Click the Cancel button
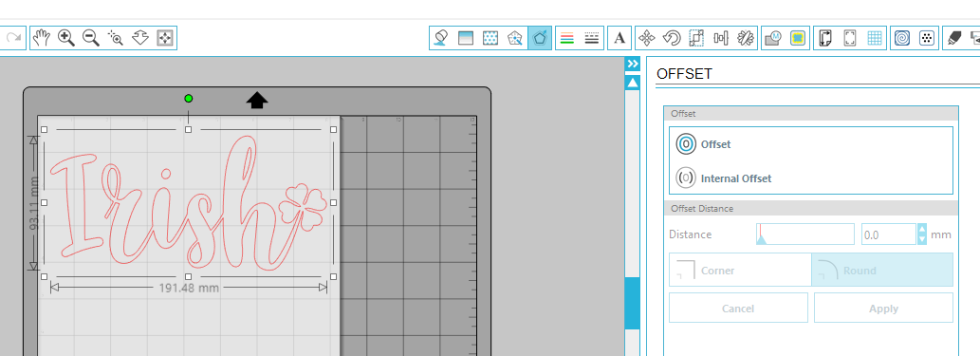The width and height of the screenshot is (980, 356). 738,308
